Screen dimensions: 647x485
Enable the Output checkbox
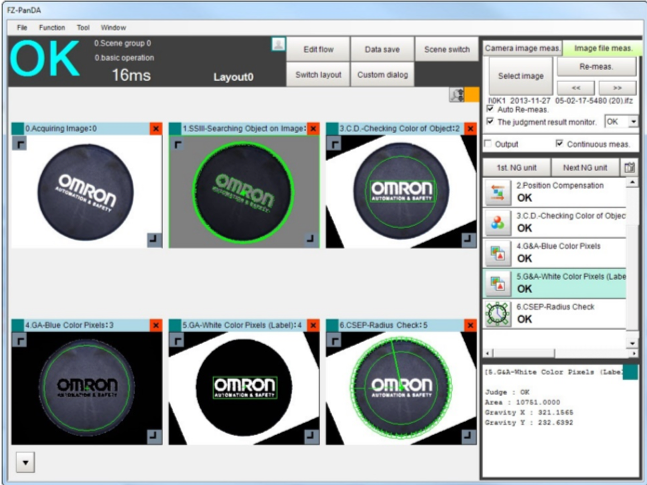(490, 144)
